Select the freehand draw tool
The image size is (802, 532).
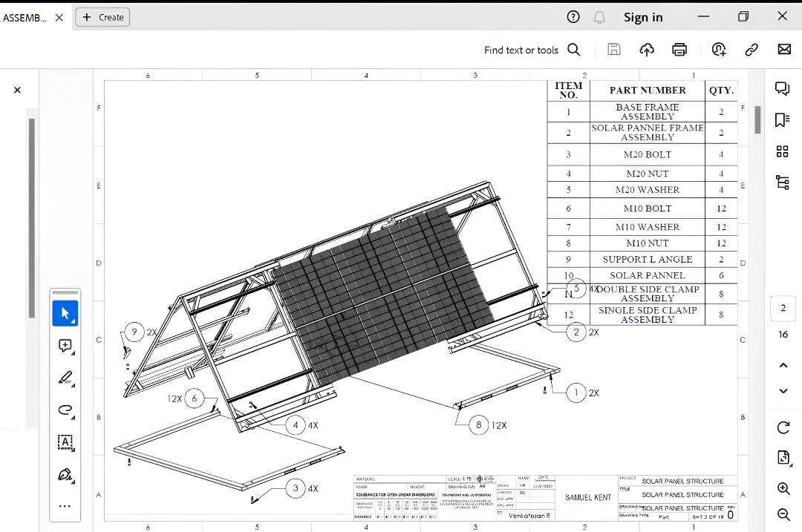point(65,410)
